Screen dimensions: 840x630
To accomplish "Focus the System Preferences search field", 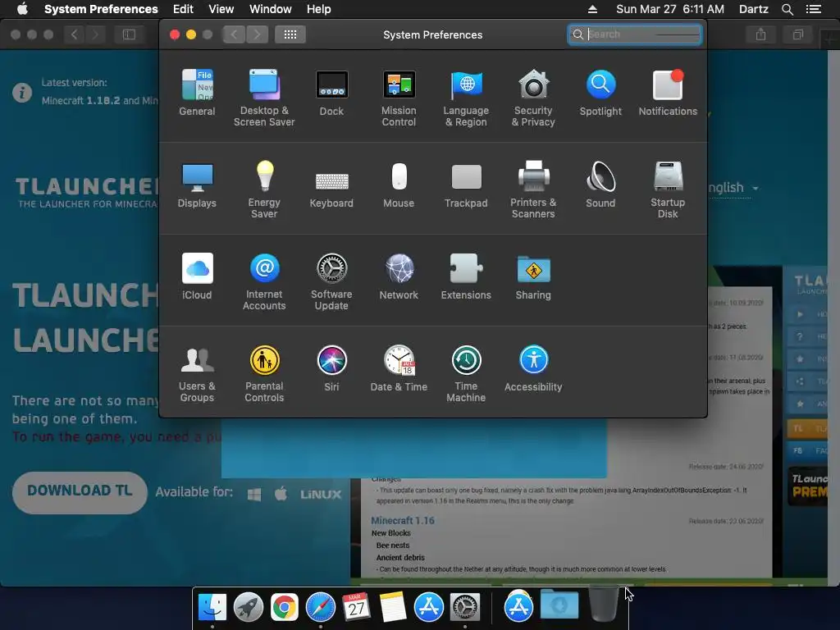I will pos(635,34).
